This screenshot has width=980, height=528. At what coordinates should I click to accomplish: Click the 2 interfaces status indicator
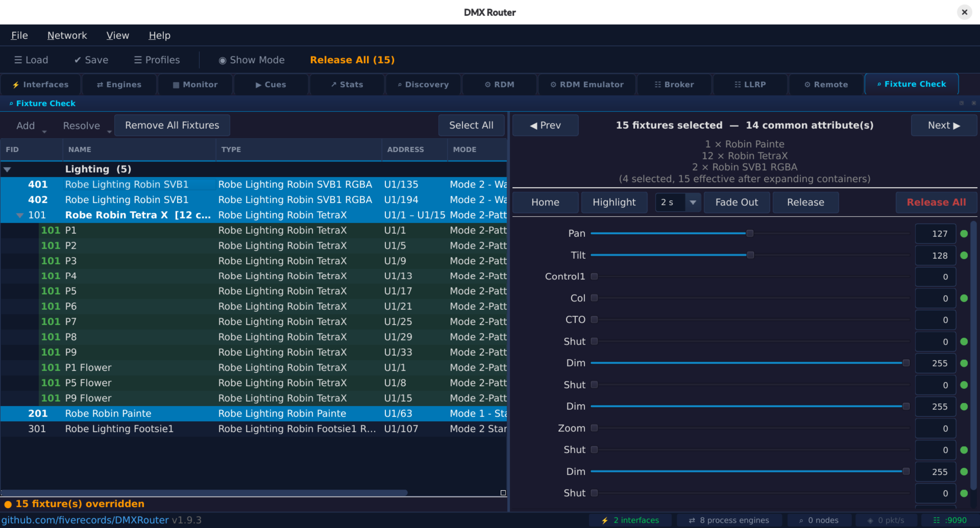pyautogui.click(x=630, y=520)
